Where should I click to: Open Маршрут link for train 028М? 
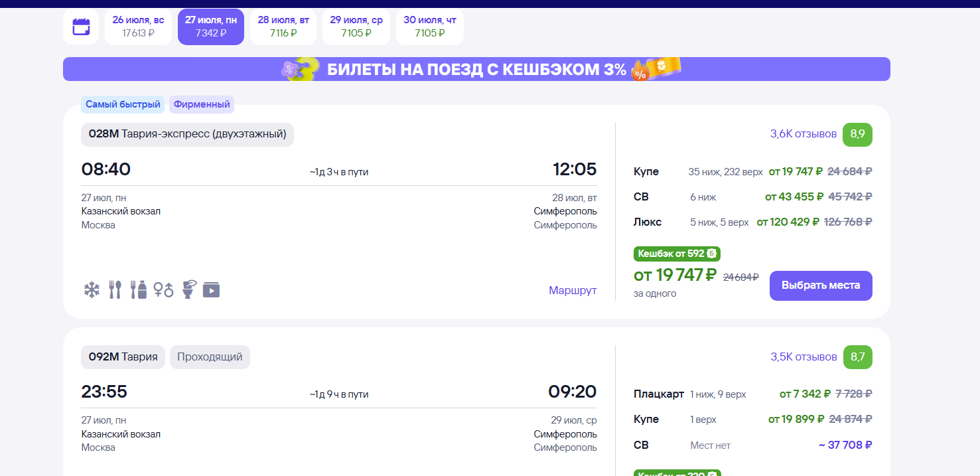click(573, 290)
